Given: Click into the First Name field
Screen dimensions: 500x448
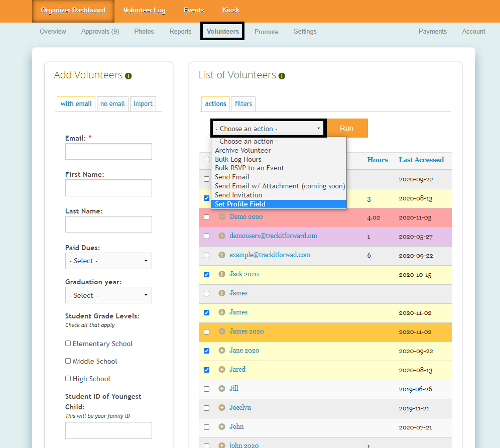Looking at the screenshot, I should [x=108, y=188].
